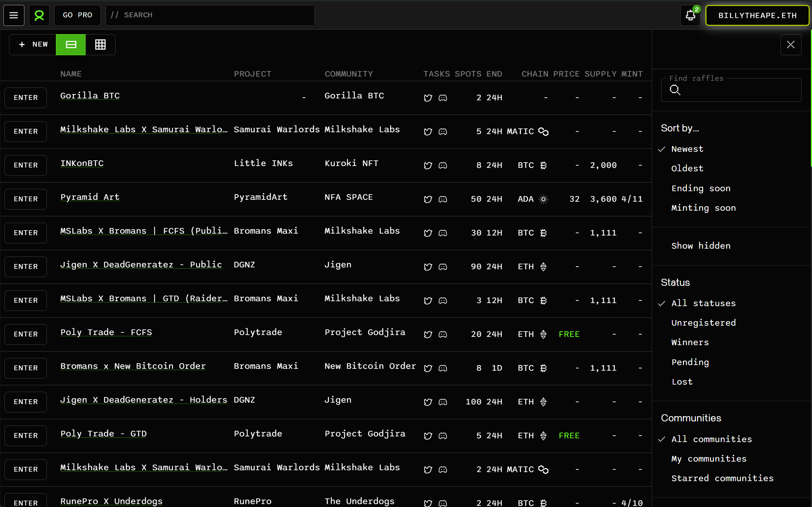Filter by My communities
This screenshot has width=812, height=507.
pos(708,459)
